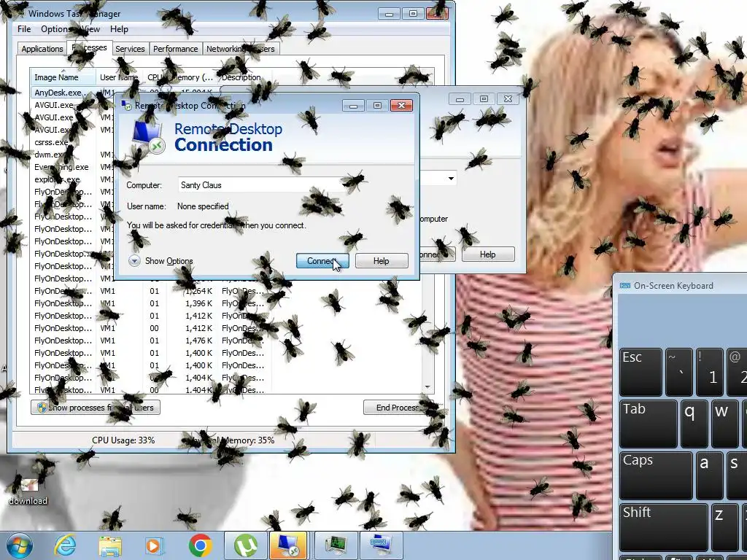The image size is (747, 560).
Task: Open Task Manager Help menu
Action: click(119, 29)
